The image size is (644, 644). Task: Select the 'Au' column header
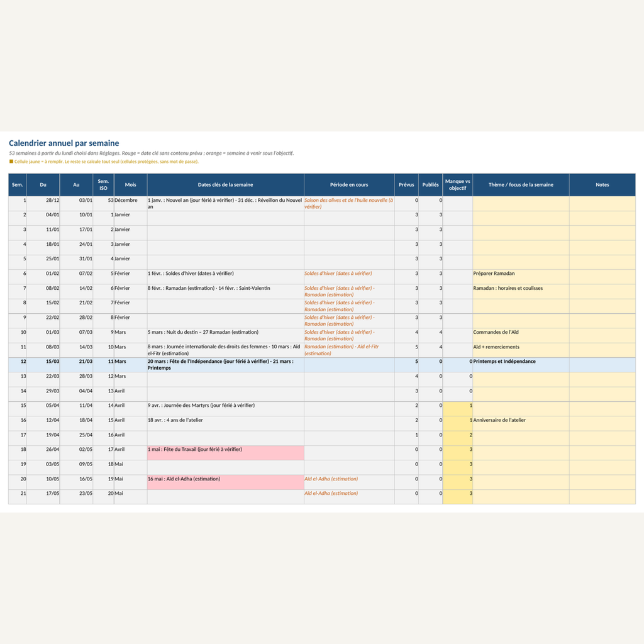tap(76, 185)
